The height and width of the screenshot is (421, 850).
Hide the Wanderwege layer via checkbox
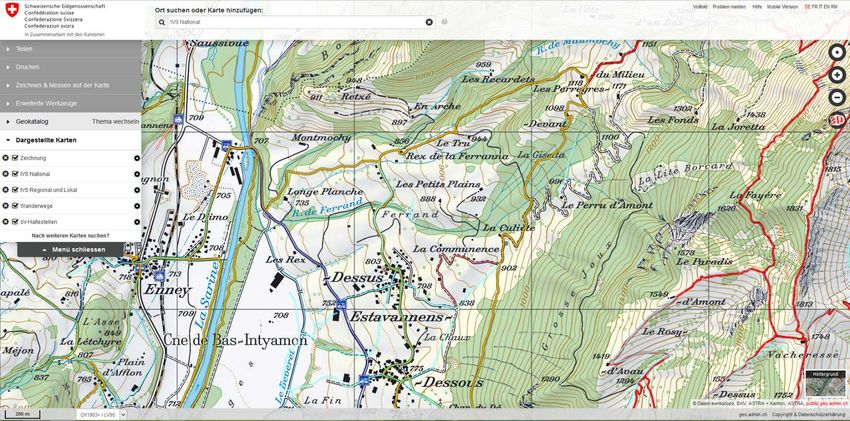click(x=14, y=205)
